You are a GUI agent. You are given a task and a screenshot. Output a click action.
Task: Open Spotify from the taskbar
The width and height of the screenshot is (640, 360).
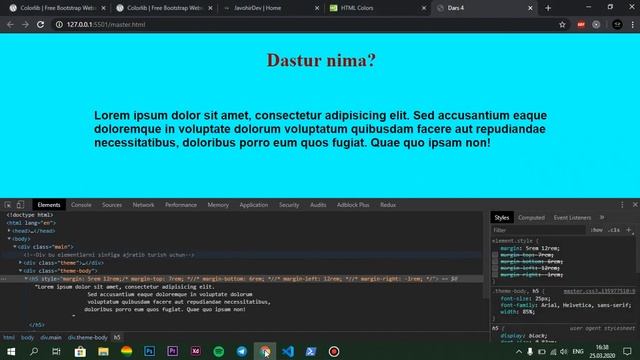pos(219,351)
